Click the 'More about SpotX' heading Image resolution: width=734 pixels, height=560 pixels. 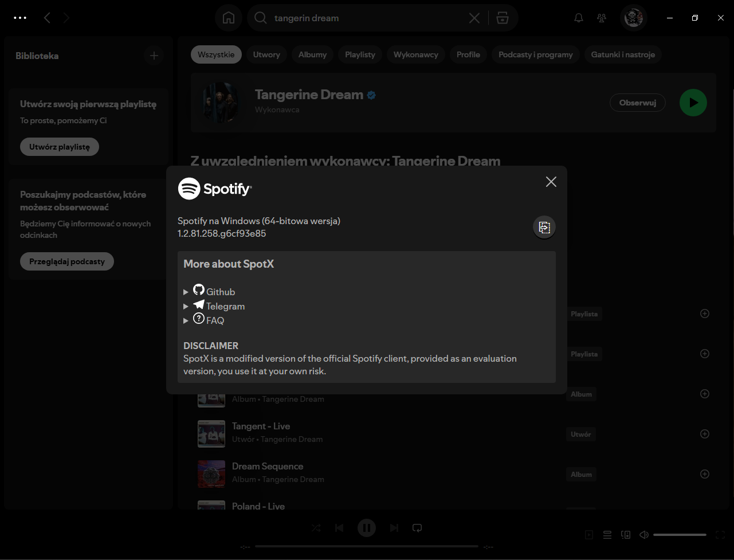229,264
